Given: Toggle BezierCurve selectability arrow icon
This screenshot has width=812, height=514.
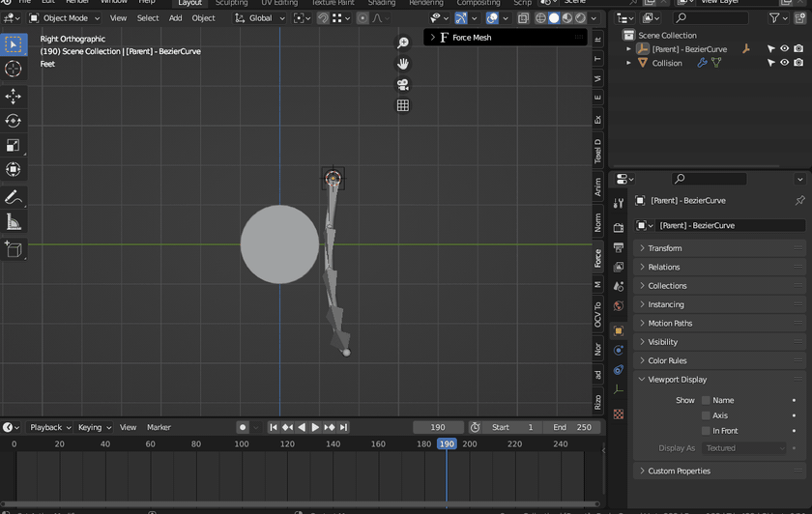Looking at the screenshot, I should tap(770, 48).
